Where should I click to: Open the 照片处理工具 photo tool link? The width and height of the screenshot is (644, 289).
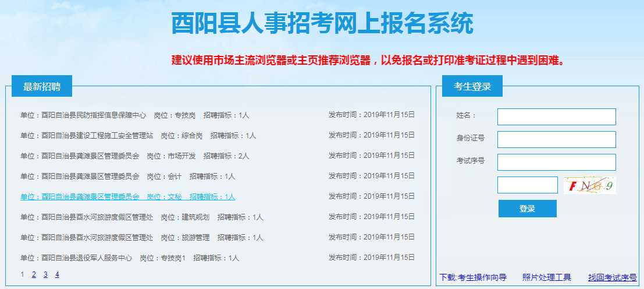pyautogui.click(x=546, y=277)
